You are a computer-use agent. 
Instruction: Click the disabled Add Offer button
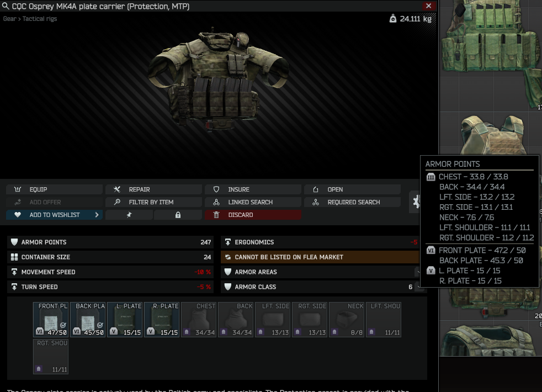click(54, 202)
